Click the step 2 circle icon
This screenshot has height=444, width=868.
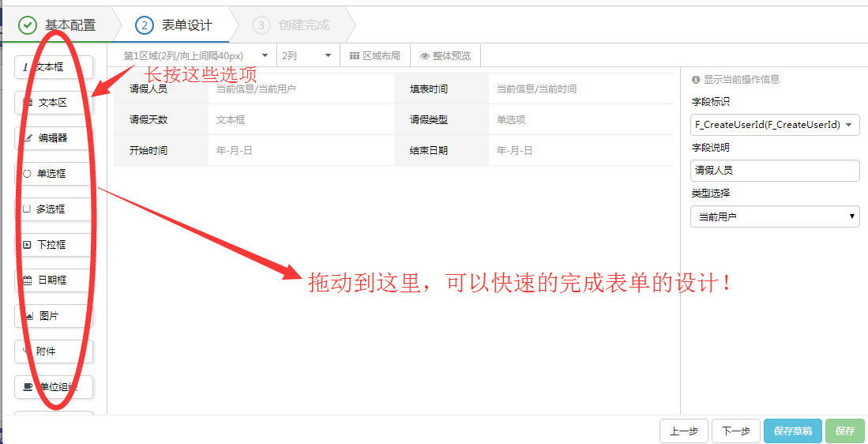tap(144, 25)
